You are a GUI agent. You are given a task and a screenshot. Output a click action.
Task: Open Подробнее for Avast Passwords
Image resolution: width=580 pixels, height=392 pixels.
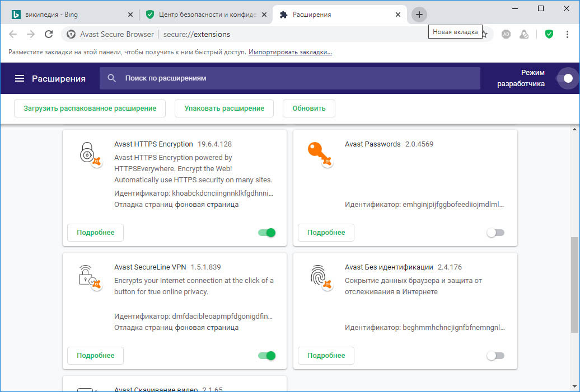pos(326,233)
